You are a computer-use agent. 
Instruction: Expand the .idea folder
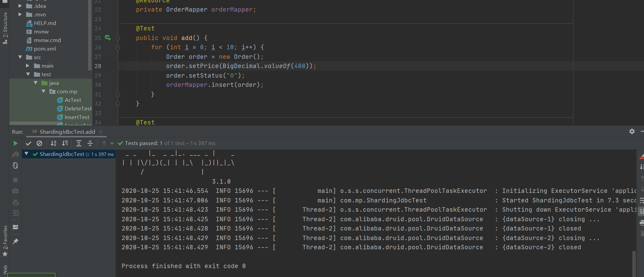pyautogui.click(x=20, y=6)
